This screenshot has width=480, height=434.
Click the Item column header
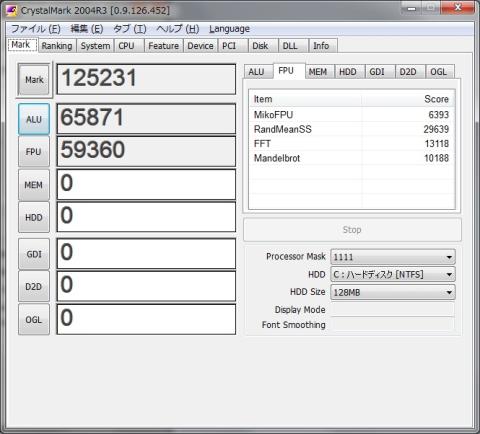305,99
